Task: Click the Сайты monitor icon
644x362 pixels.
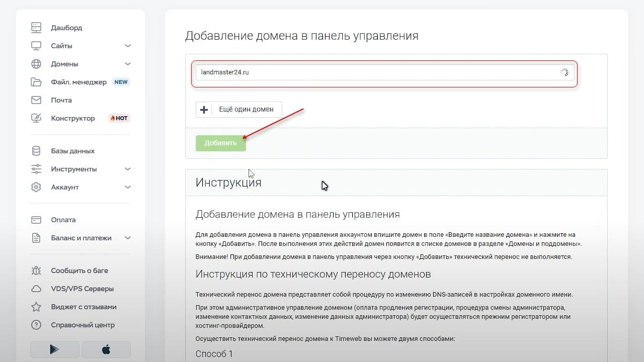Action: pyautogui.click(x=36, y=46)
